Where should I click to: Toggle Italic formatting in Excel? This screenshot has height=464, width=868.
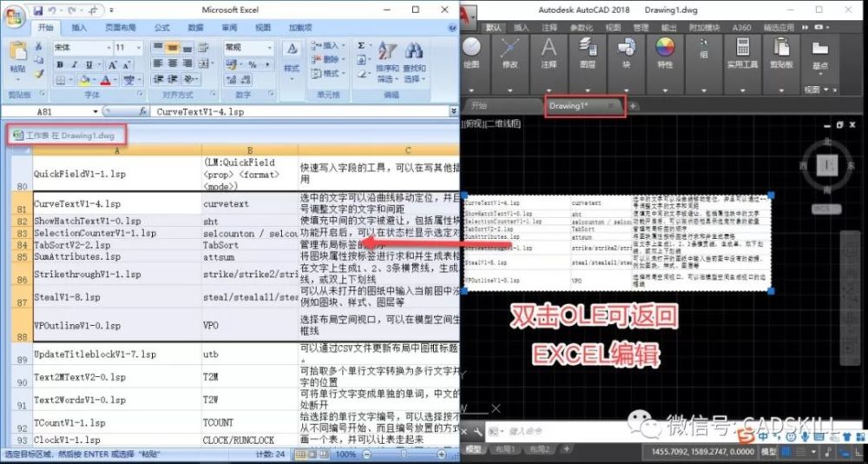[x=74, y=64]
